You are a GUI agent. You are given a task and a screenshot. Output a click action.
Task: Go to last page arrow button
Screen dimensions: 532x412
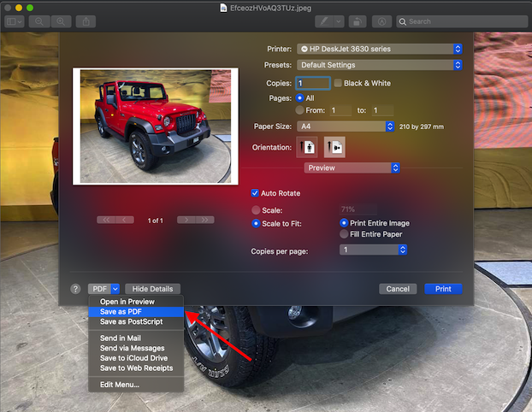coord(204,220)
